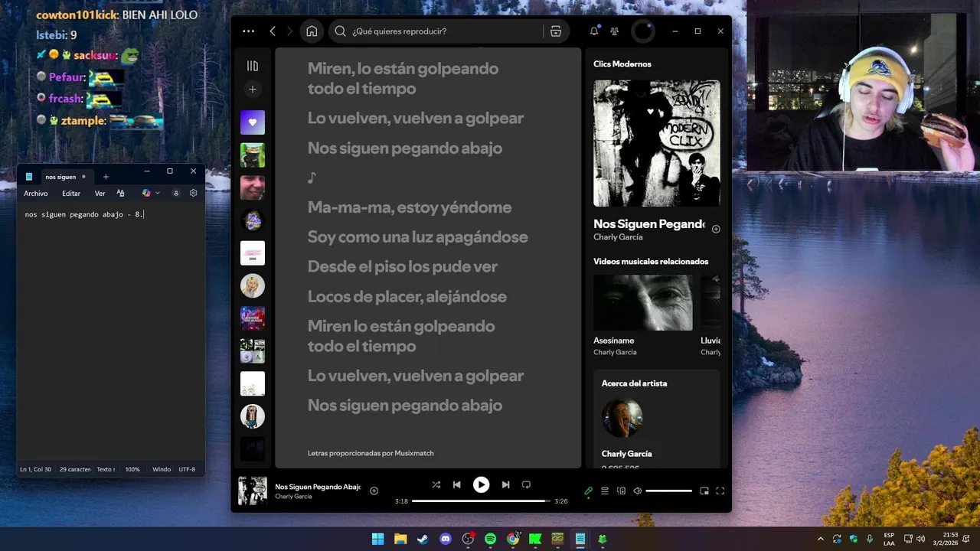Jump to lyric 'Ma-ma-ma, estoy yéndome'
Screen dimensions: 980x551
point(410,207)
